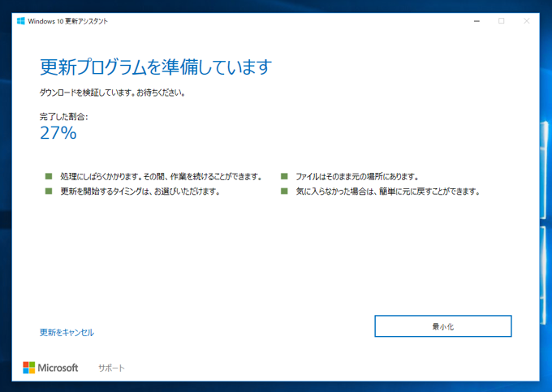Click the 最小化 button

click(x=443, y=326)
